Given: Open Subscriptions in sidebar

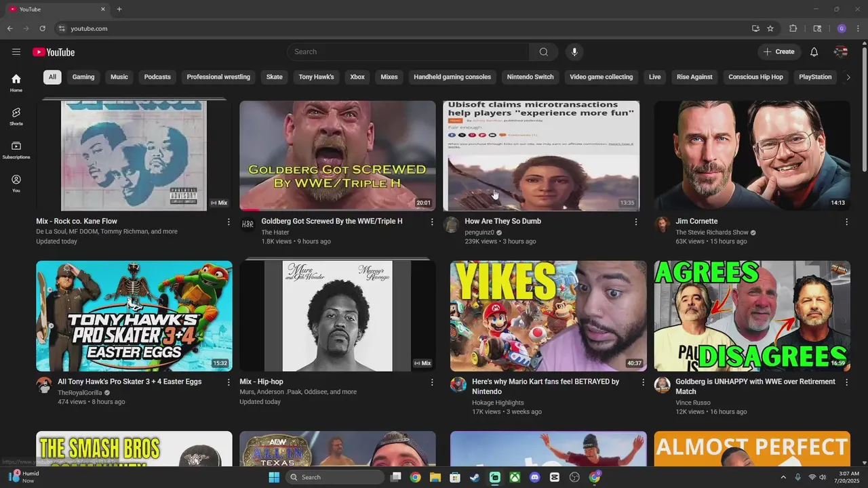Looking at the screenshot, I should (x=16, y=150).
